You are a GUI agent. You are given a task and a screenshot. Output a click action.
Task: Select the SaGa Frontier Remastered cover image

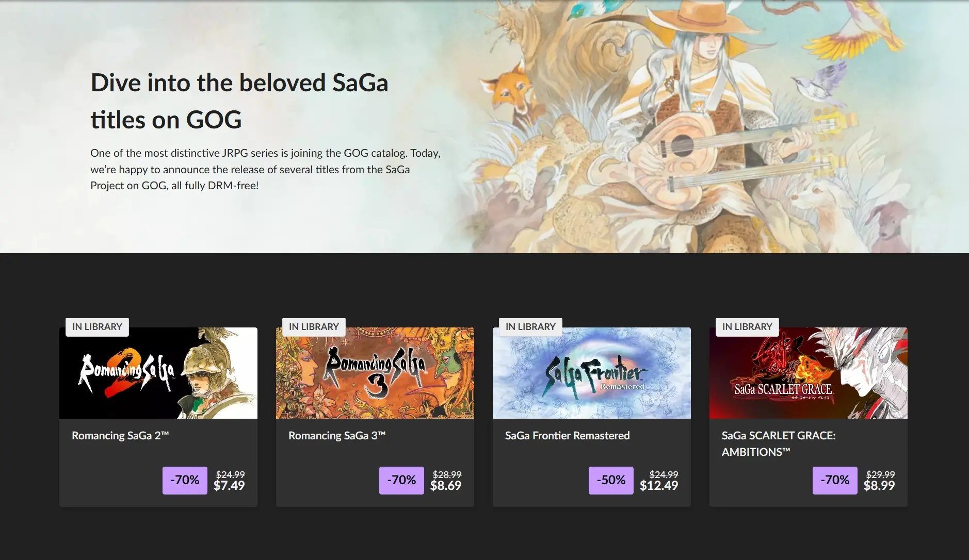(591, 373)
